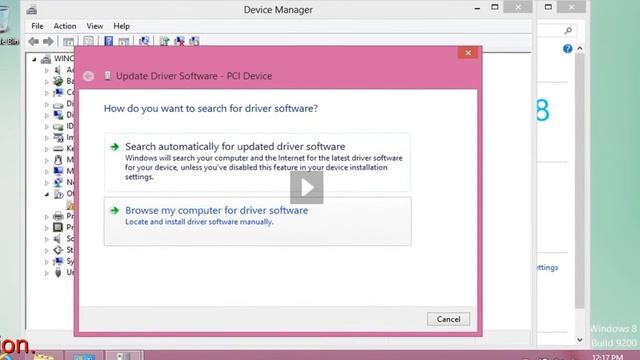
Task: Select the printer icon for Print queues
Action: click(x=58, y=216)
